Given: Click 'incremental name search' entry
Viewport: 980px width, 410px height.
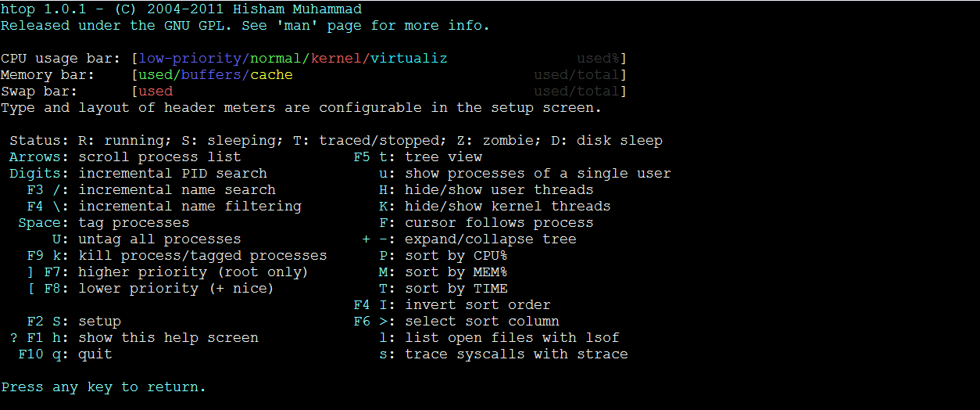Looking at the screenshot, I should pos(177,190).
